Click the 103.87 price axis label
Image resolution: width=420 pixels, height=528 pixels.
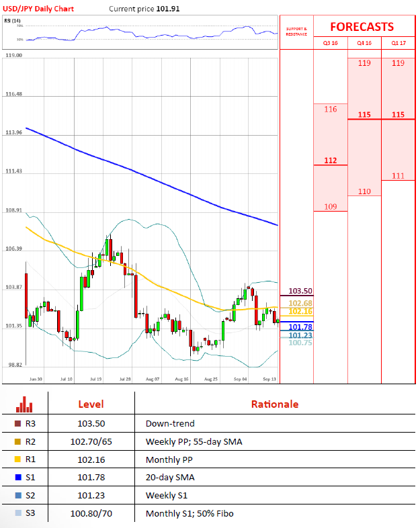point(14,288)
